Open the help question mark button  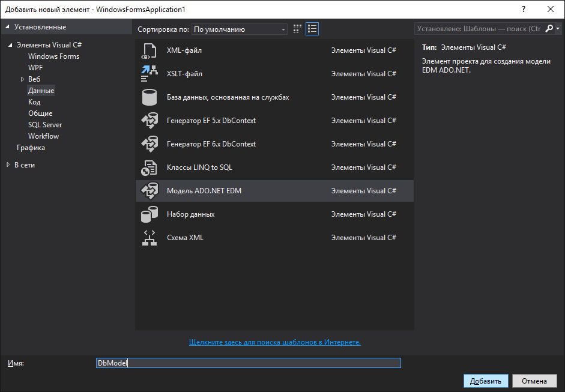[524, 10]
